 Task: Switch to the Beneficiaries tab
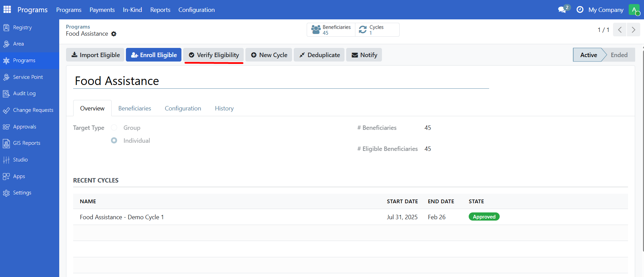(134, 108)
